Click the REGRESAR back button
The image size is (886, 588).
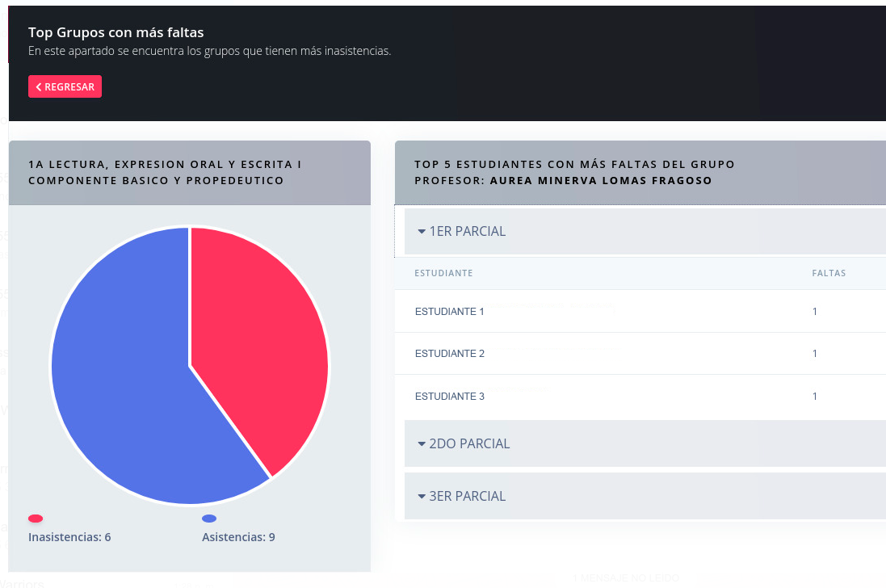(x=65, y=87)
